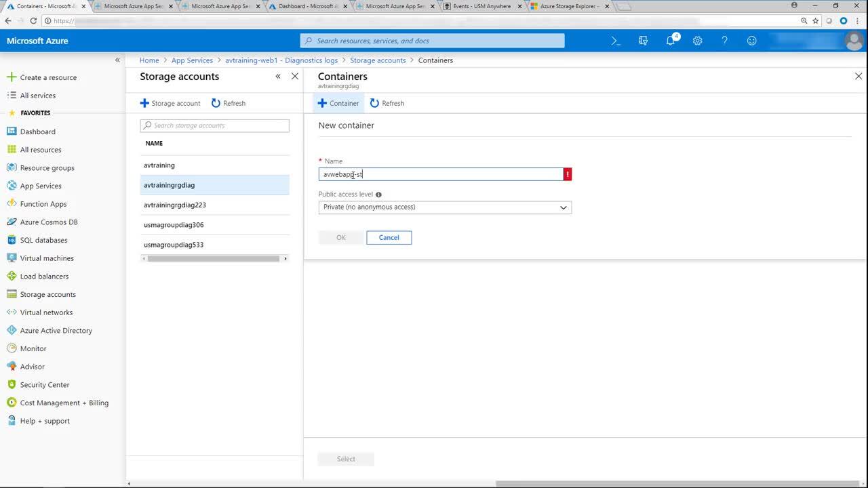
Task: Select avtraining storage account
Action: 214,165
